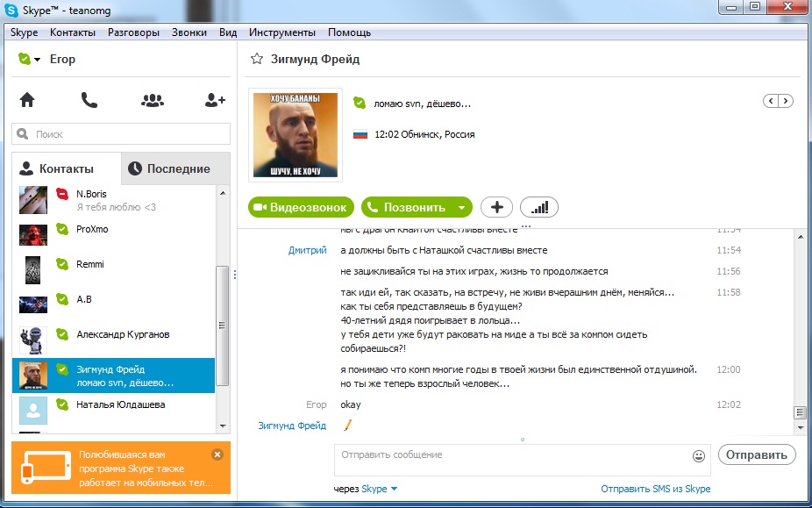The image size is (812, 508).
Task: Switch to the Контакты tab
Action: [x=67, y=168]
